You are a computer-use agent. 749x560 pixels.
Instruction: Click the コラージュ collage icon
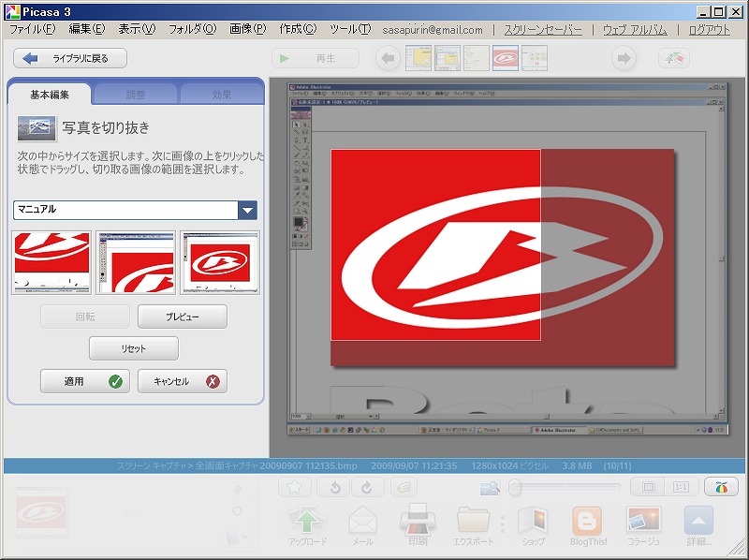point(643,525)
